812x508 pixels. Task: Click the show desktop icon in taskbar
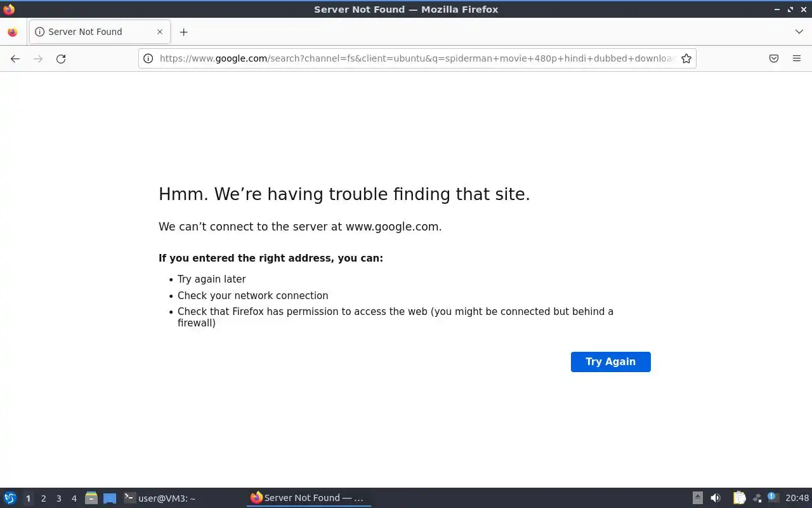tap(110, 498)
